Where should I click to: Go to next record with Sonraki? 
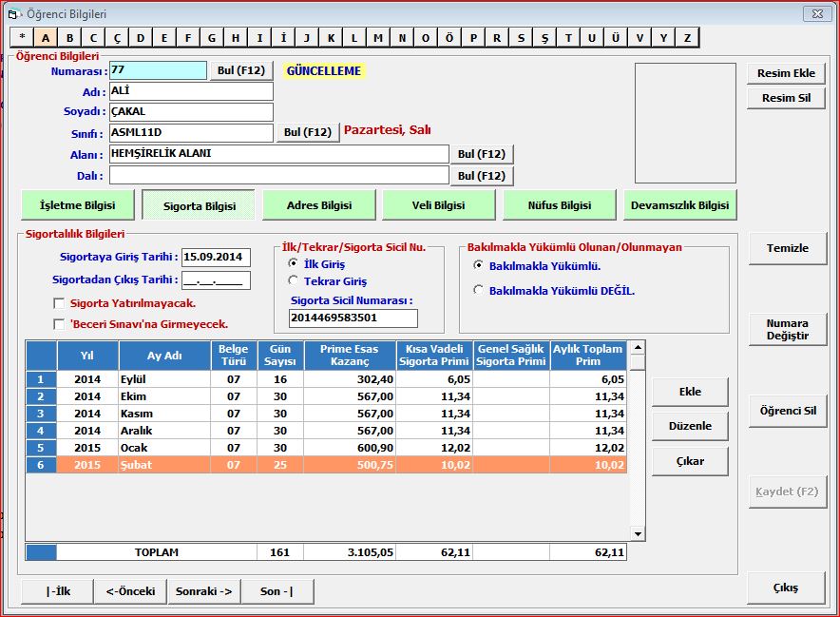[203, 590]
